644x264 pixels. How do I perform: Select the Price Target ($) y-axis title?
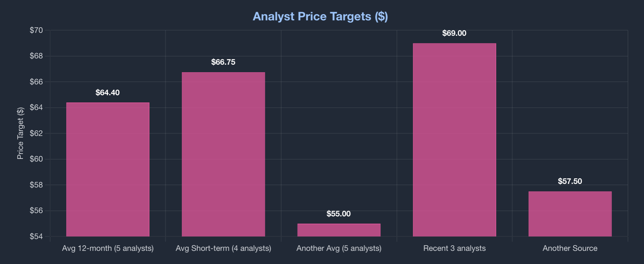[x=20, y=133]
